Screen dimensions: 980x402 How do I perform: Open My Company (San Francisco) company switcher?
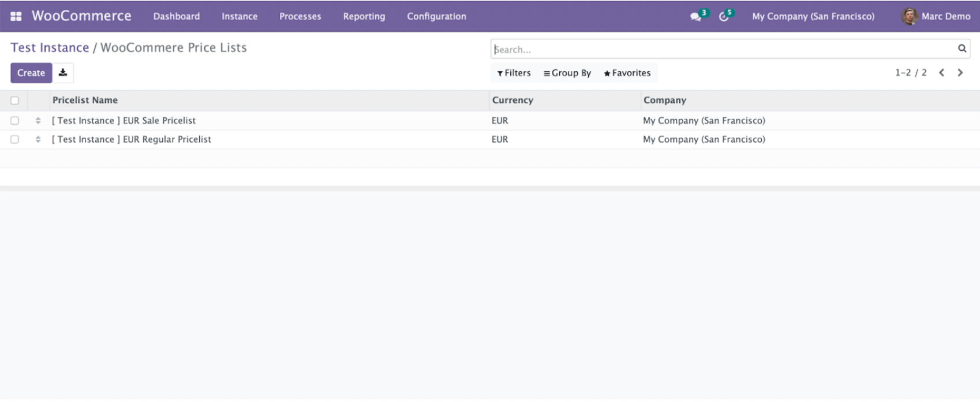[813, 16]
